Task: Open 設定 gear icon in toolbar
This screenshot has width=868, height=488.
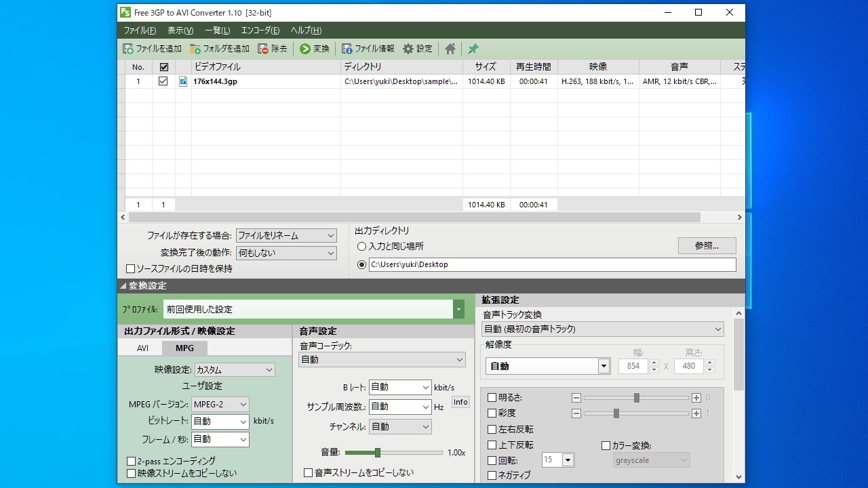Action: pyautogui.click(x=408, y=49)
